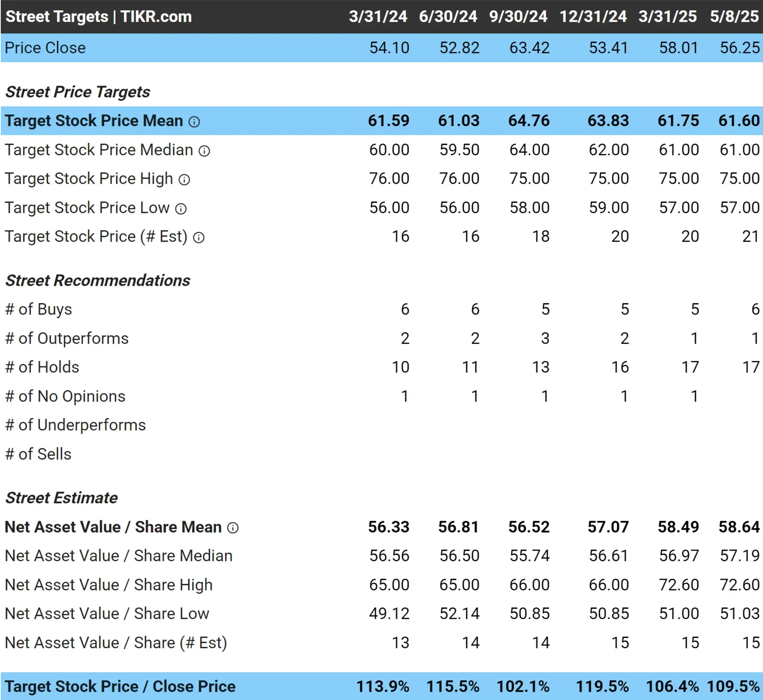Viewport: 763px width, 700px height.
Task: Select the 5/8/25 column header
Action: coord(735,16)
